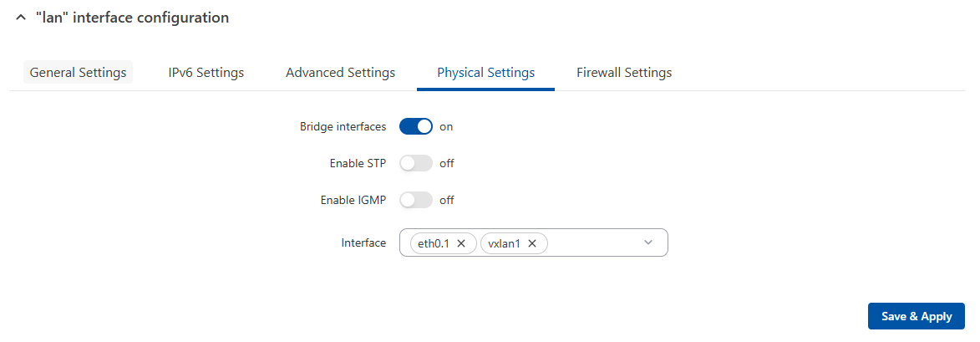Click the Bridge interfaces label
The height and width of the screenshot is (342, 980).
pyautogui.click(x=343, y=127)
